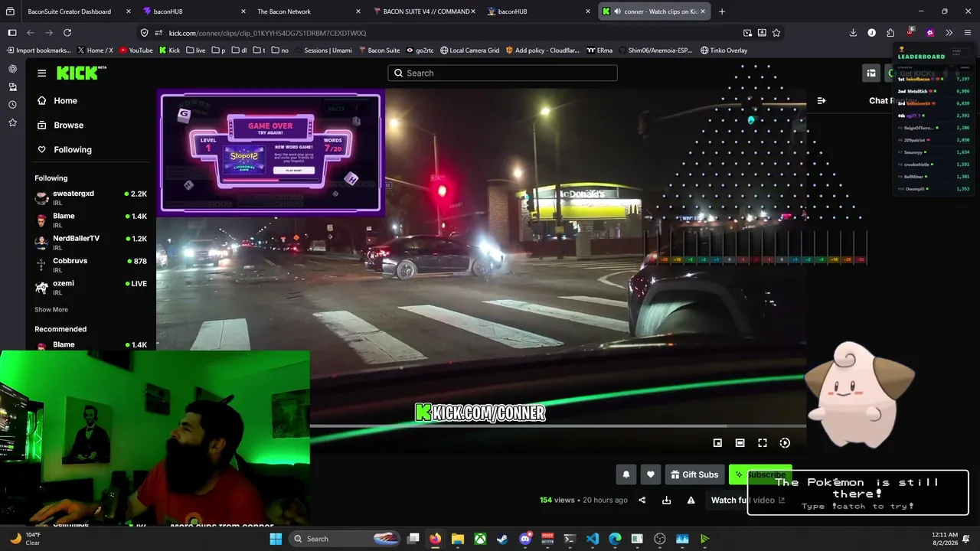Download the clip via download icon
The height and width of the screenshot is (551, 980).
667,500
